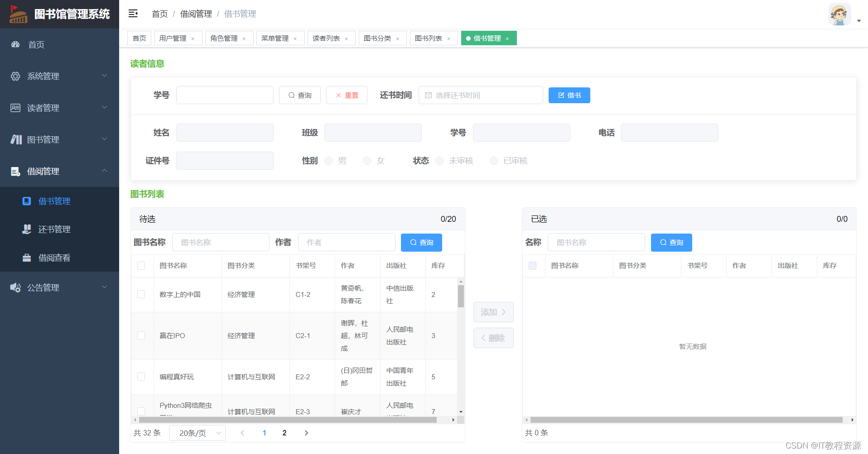
Task: Switch to the 图书列表 tab
Action: coord(428,38)
